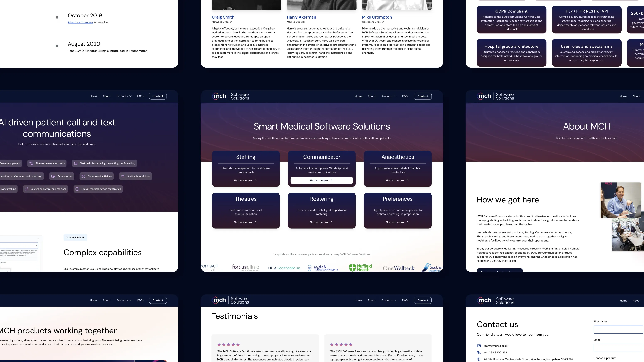This screenshot has height=362, width=644.
Task: Click the Auditable workflows chip icon
Action: 123,176
